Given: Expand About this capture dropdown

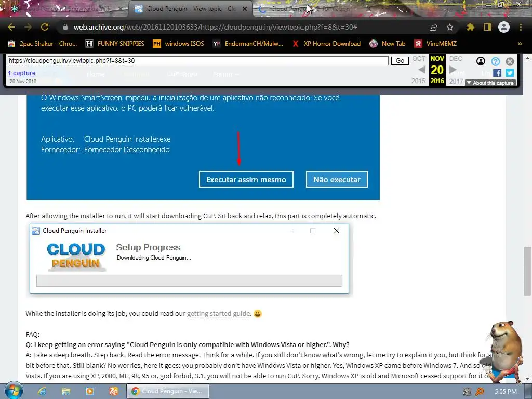Looking at the screenshot, I should (x=490, y=83).
